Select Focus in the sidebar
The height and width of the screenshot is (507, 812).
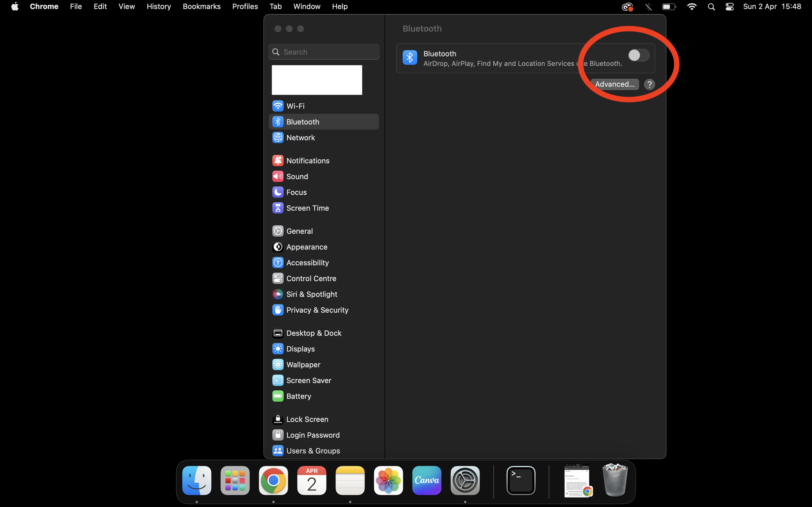[x=296, y=192]
